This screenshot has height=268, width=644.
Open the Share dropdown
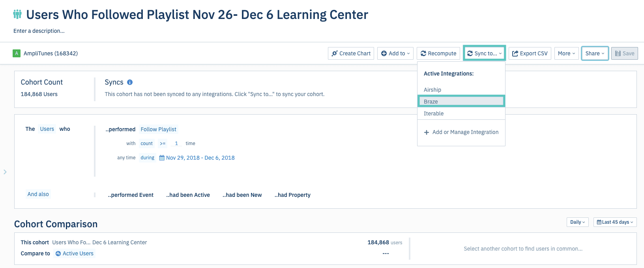pyautogui.click(x=595, y=53)
